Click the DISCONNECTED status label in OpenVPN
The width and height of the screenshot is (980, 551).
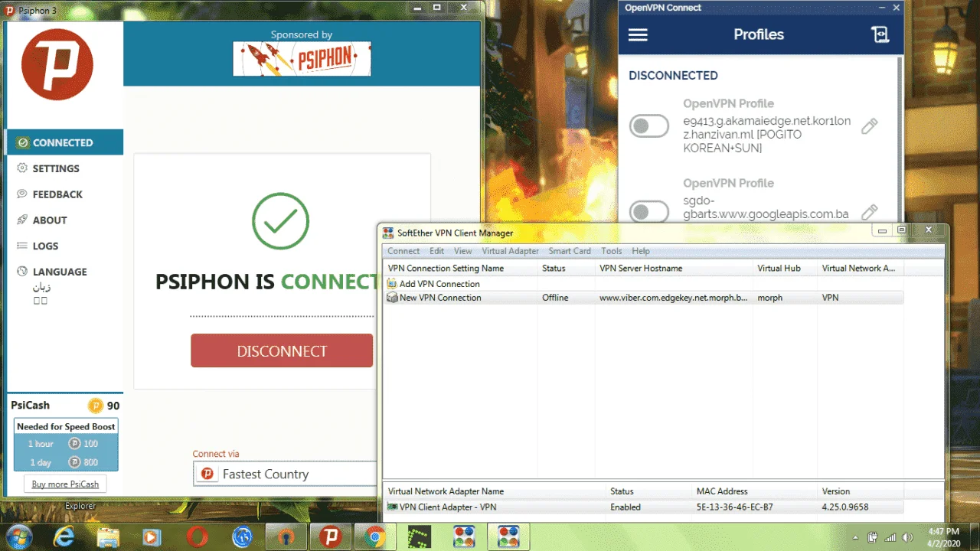[673, 76]
